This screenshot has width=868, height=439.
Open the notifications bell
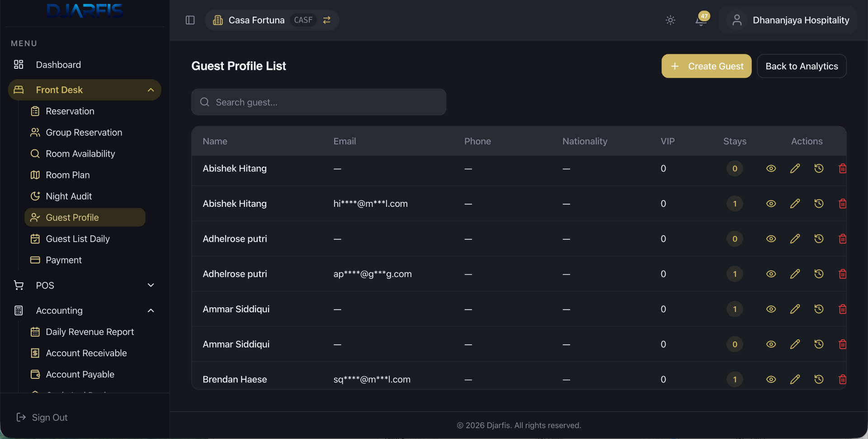tap(701, 20)
